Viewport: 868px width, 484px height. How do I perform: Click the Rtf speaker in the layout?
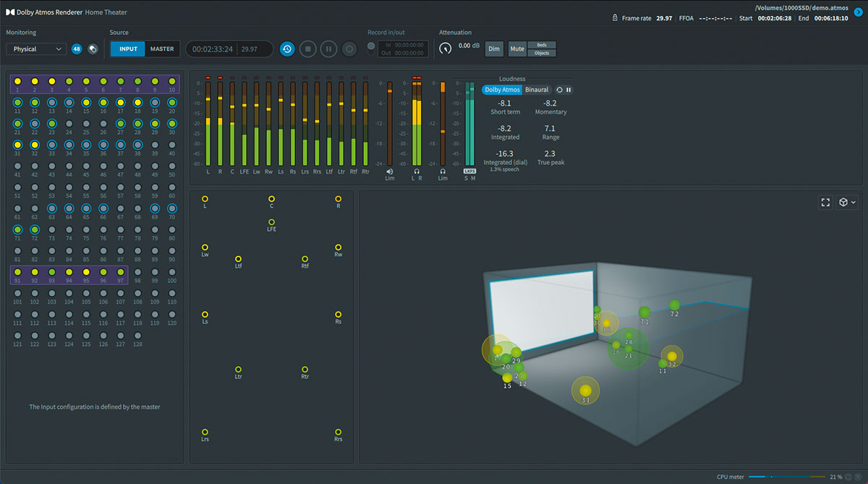tap(305, 258)
